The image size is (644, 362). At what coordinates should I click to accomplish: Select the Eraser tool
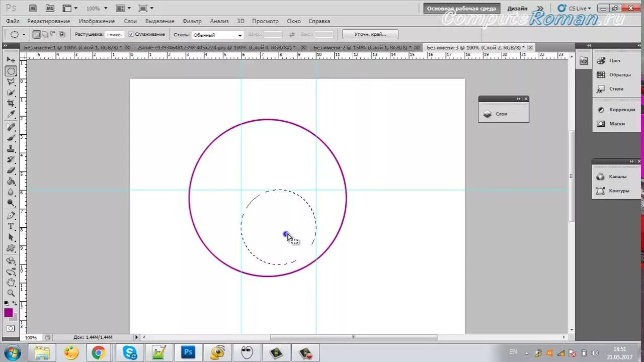(x=11, y=170)
